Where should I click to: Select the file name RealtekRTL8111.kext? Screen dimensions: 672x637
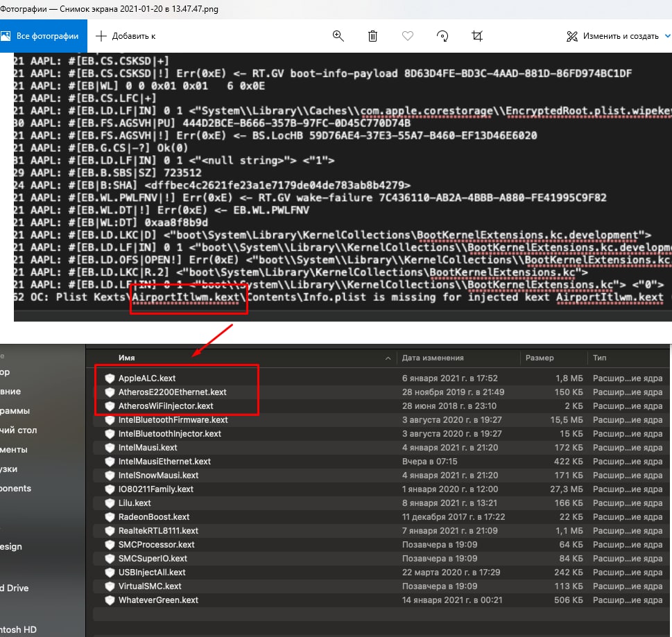point(158,530)
